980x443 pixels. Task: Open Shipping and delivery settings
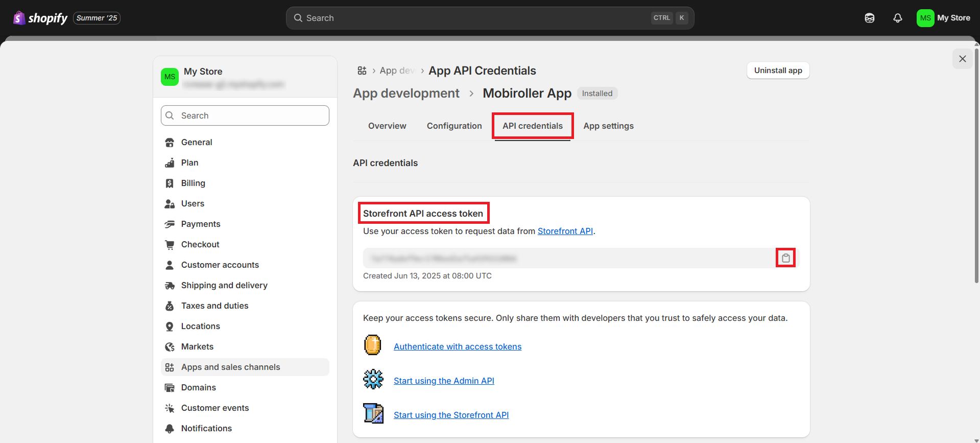(x=245, y=285)
